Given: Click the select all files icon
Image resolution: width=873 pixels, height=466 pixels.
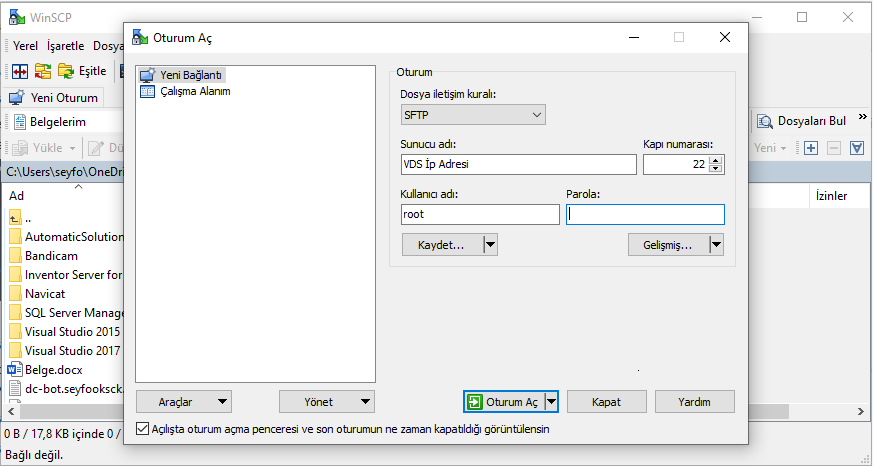Looking at the screenshot, I should coord(857,148).
